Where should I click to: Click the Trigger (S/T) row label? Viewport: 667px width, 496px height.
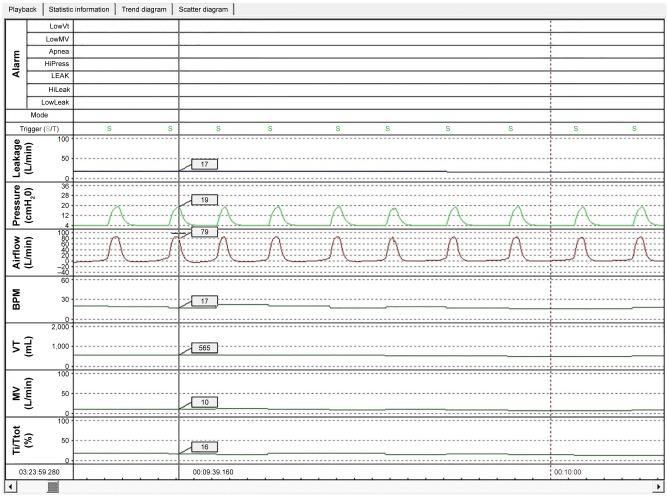tap(39, 129)
